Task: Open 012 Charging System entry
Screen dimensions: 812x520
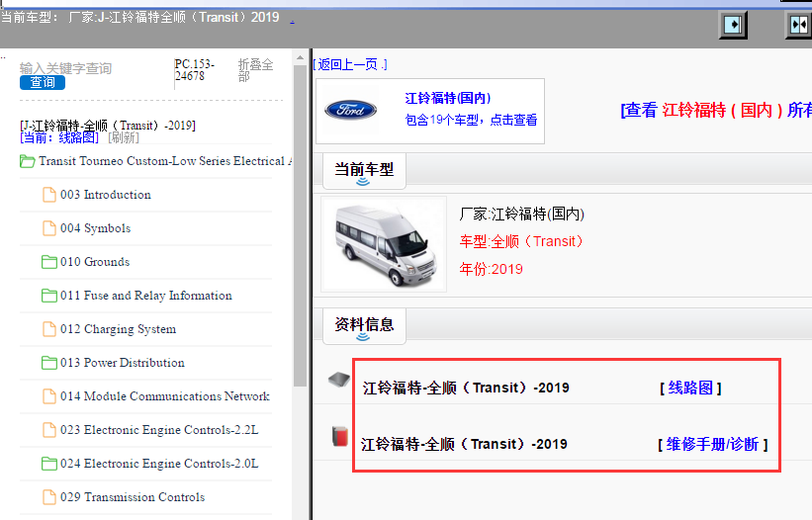Action: click(118, 329)
